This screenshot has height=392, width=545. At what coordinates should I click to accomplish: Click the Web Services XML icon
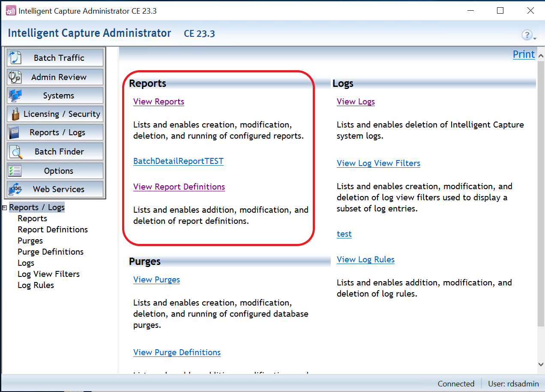point(15,189)
